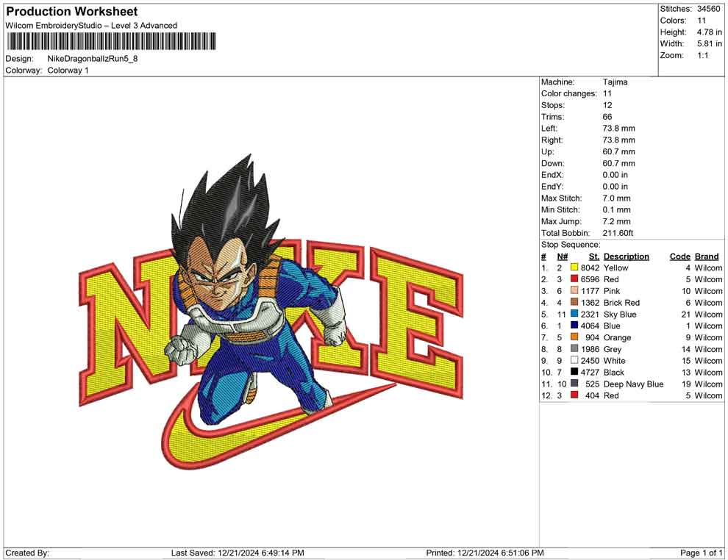
Task: Click the White 2450 swatch
Action: pos(574,360)
